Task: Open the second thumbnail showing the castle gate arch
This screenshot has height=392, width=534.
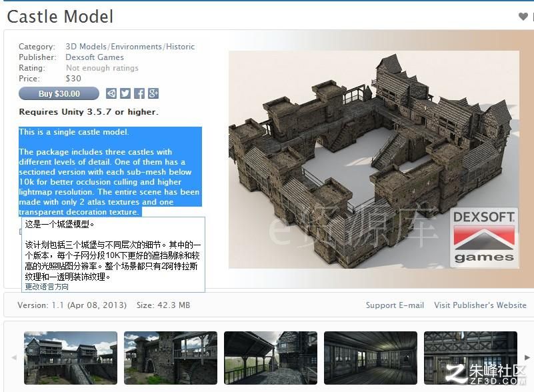Action: 171,358
